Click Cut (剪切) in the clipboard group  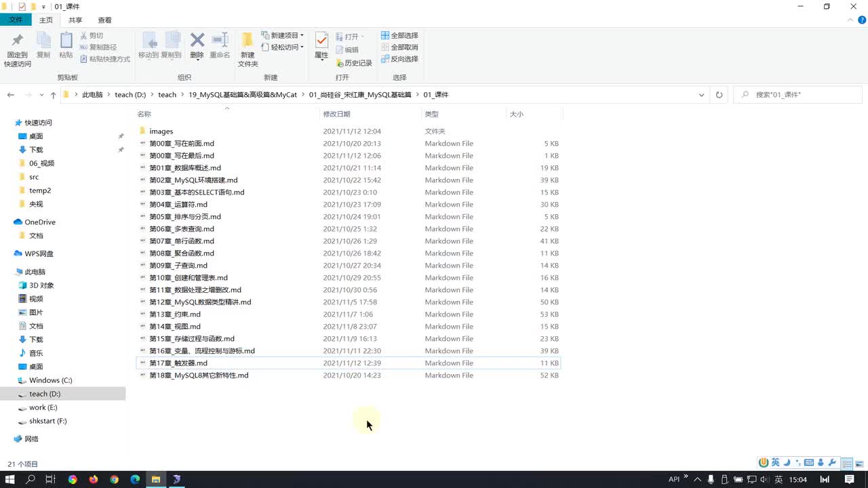coord(92,35)
